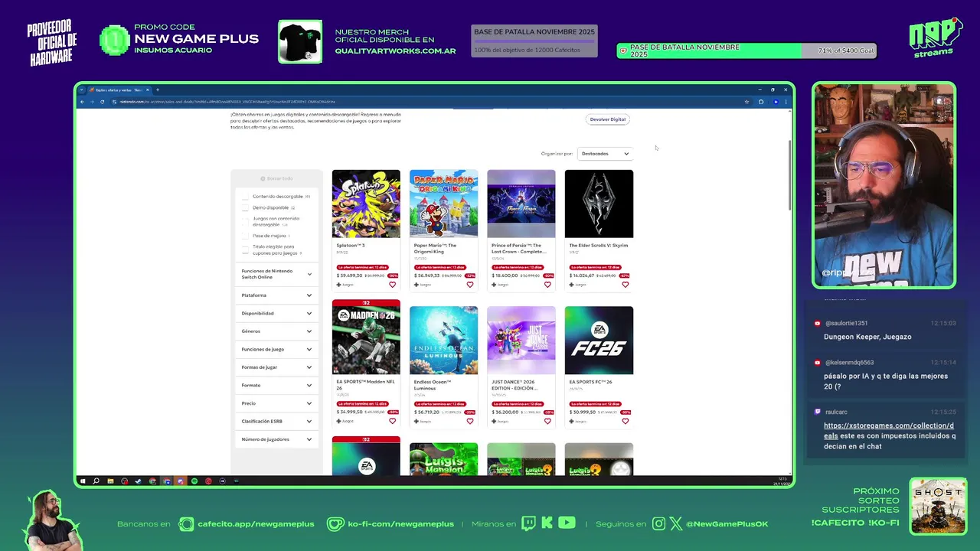The width and height of the screenshot is (980, 551).
Task: Open the Windows Start menu
Action: coord(83,481)
